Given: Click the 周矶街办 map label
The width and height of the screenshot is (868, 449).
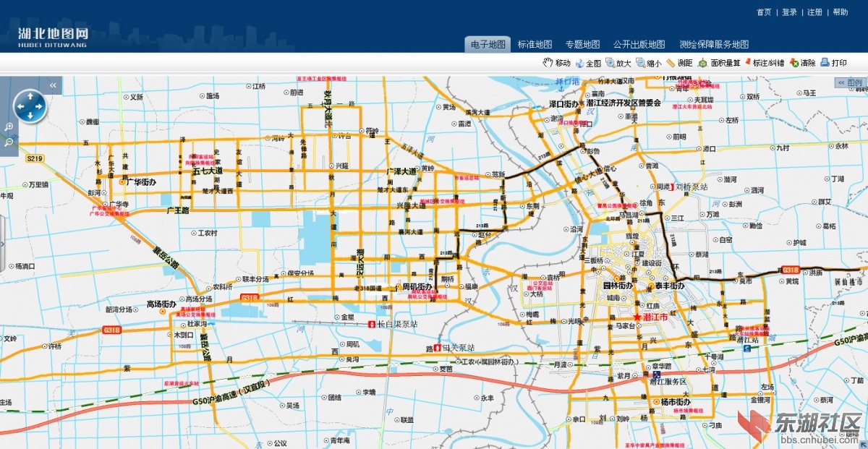Looking at the screenshot, I should [x=417, y=287].
